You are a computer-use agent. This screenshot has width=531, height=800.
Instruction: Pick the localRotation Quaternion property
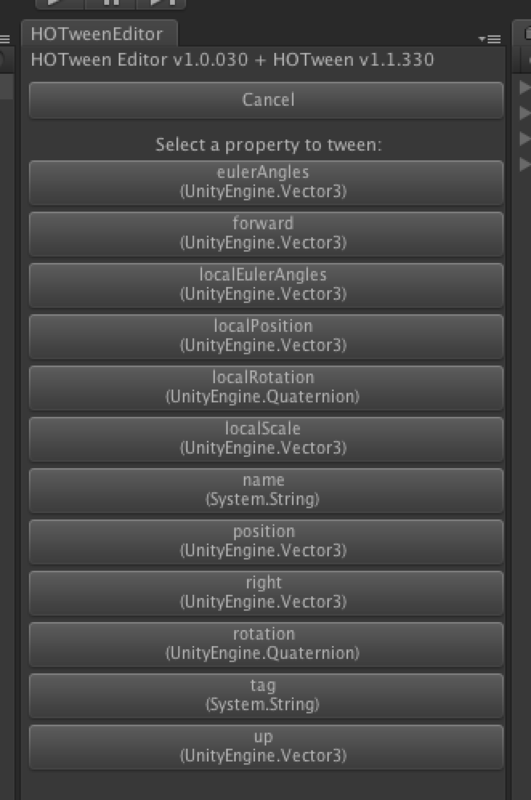[266, 387]
